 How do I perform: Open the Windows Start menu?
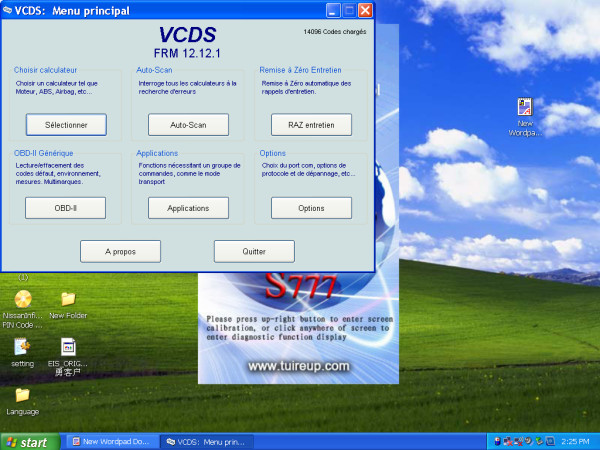[28, 441]
